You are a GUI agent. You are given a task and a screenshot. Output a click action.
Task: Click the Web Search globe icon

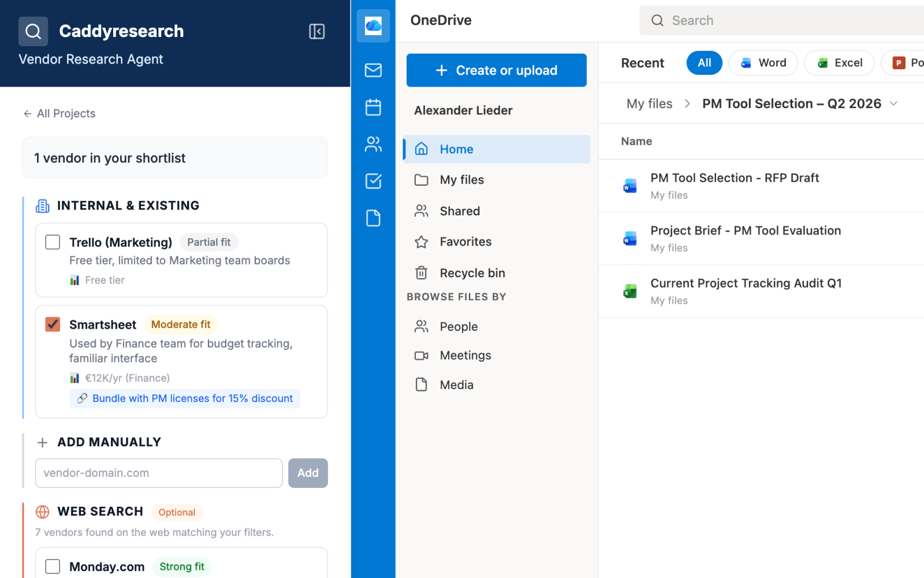click(43, 512)
